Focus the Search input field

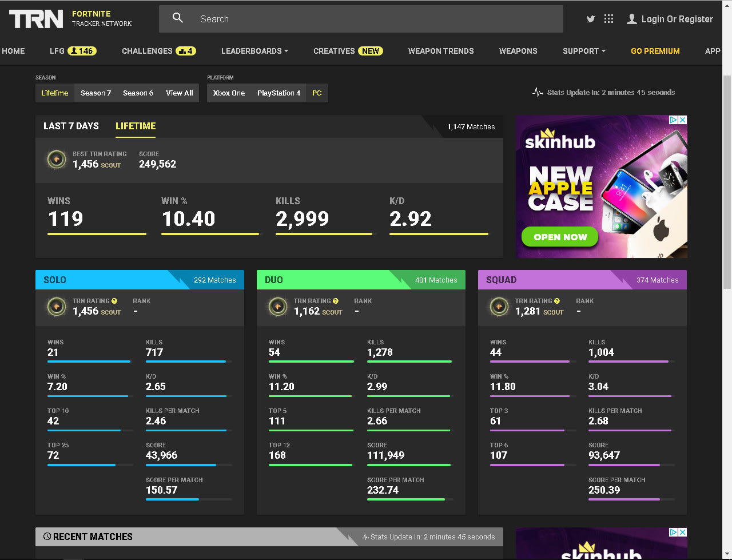click(361, 19)
